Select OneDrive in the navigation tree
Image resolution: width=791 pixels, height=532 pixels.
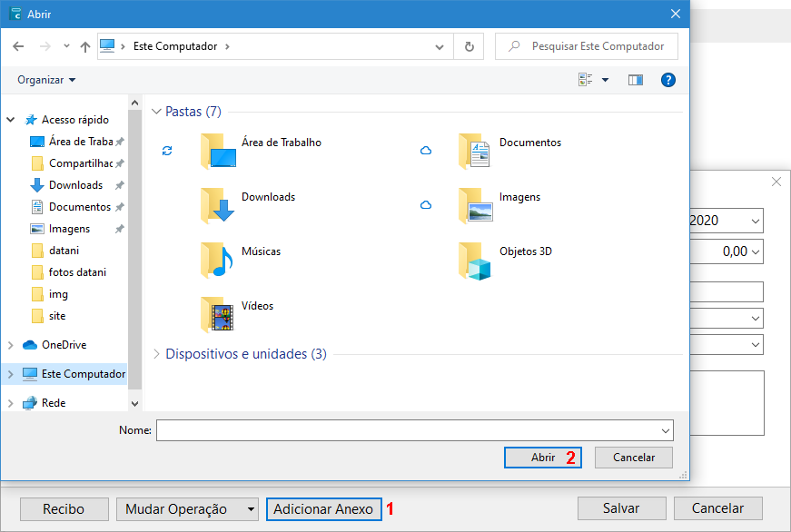(64, 345)
